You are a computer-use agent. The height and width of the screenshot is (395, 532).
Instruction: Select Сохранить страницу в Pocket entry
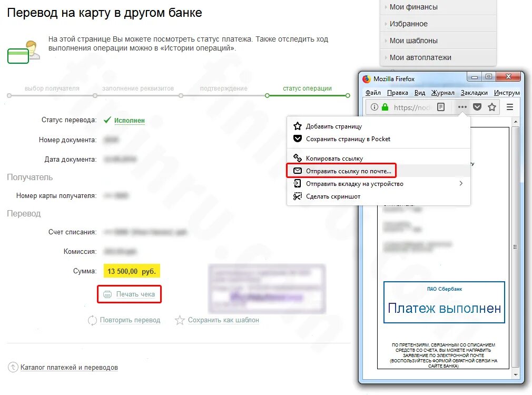coord(378,139)
